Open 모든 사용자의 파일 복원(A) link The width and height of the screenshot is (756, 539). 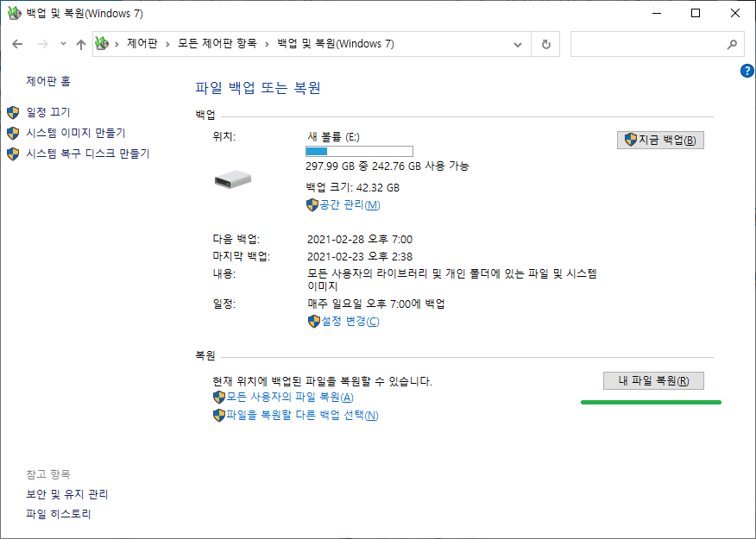tap(290, 398)
